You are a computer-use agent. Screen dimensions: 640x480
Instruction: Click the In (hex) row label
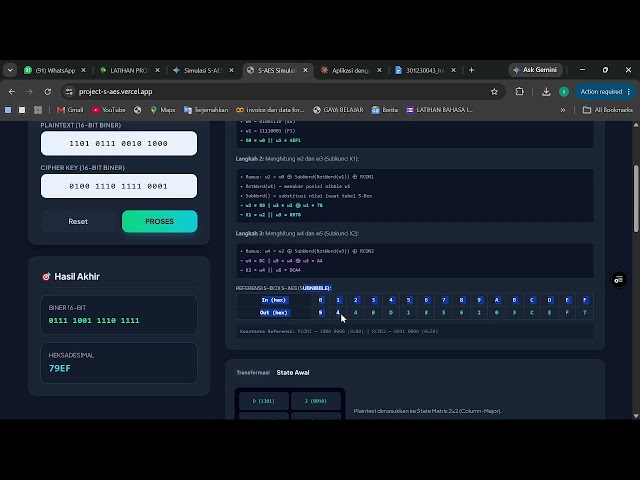click(274, 300)
